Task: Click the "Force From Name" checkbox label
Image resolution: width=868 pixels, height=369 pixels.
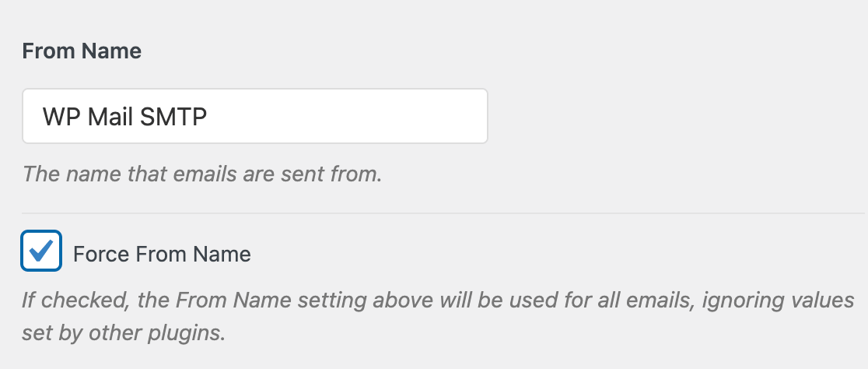Action: (162, 255)
